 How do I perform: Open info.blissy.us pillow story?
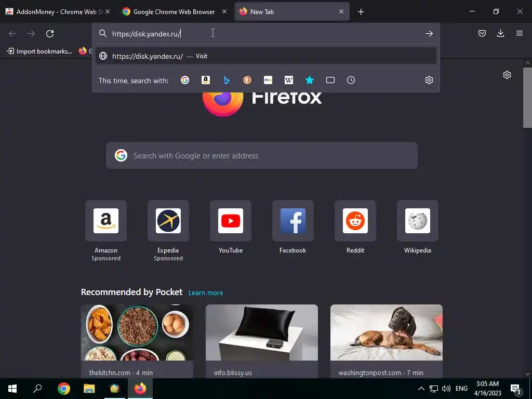pos(262,341)
